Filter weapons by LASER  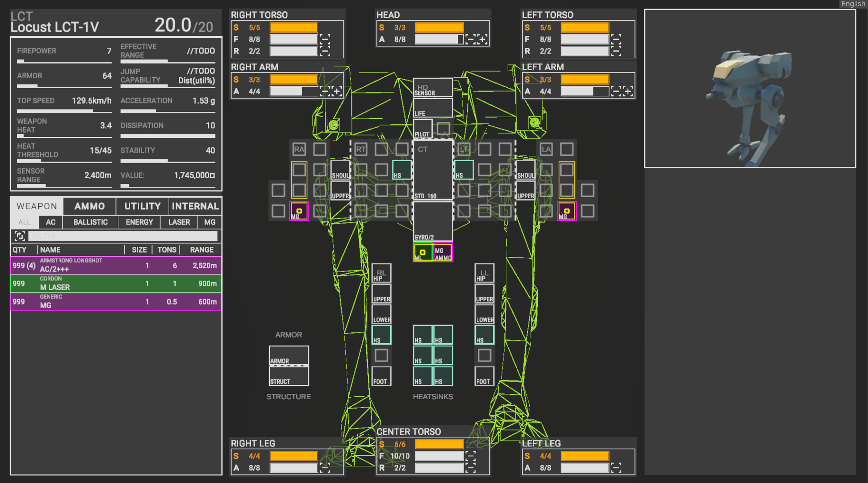[179, 222]
